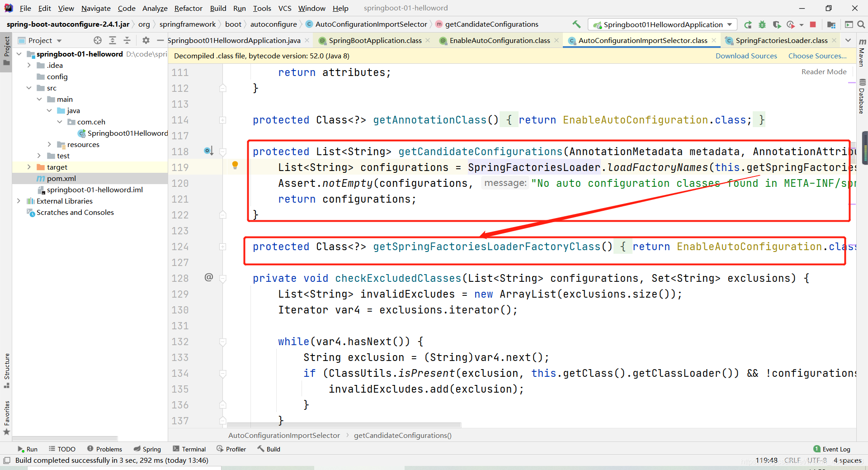Open the Favorites tool window
The width and height of the screenshot is (868, 470).
coord(7,418)
